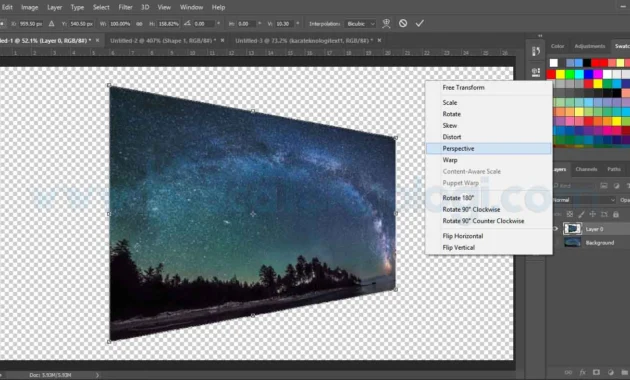Add a layer mask icon
This screenshot has width=630, height=380.
pos(596,372)
